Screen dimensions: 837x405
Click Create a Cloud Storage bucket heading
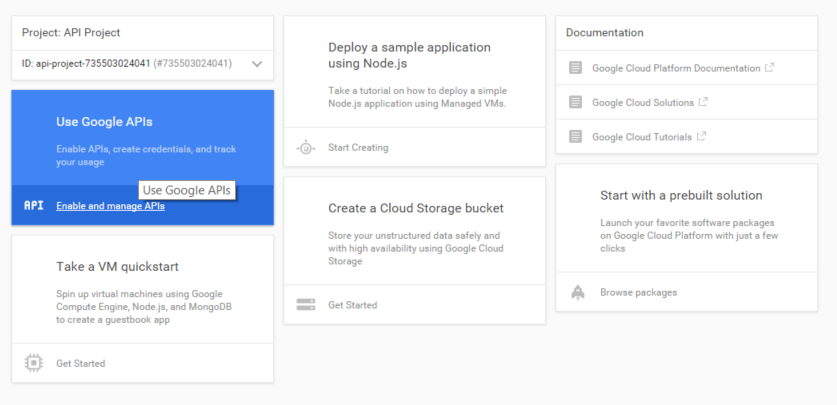tap(416, 208)
